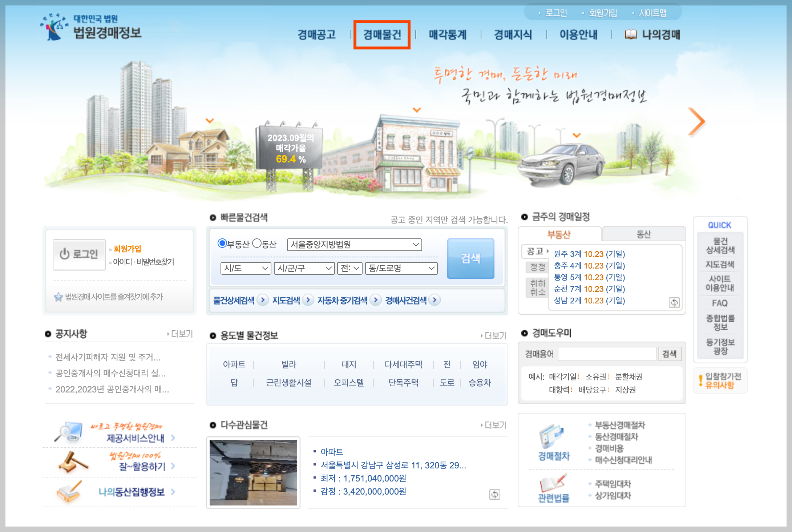
Task: Open the featured apartment thumbnail photo
Action: (253, 472)
